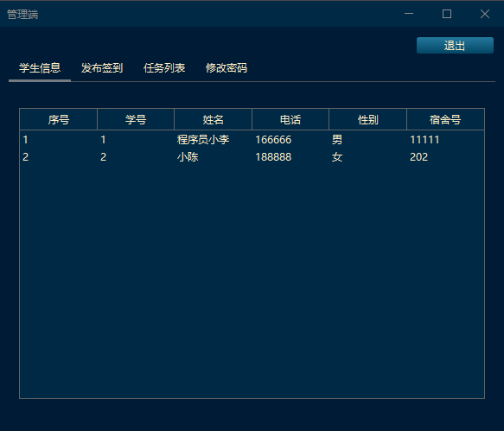Screen dimensions: 504x431
Task: Select dorm number 202 cell
Action: [x=418, y=157]
